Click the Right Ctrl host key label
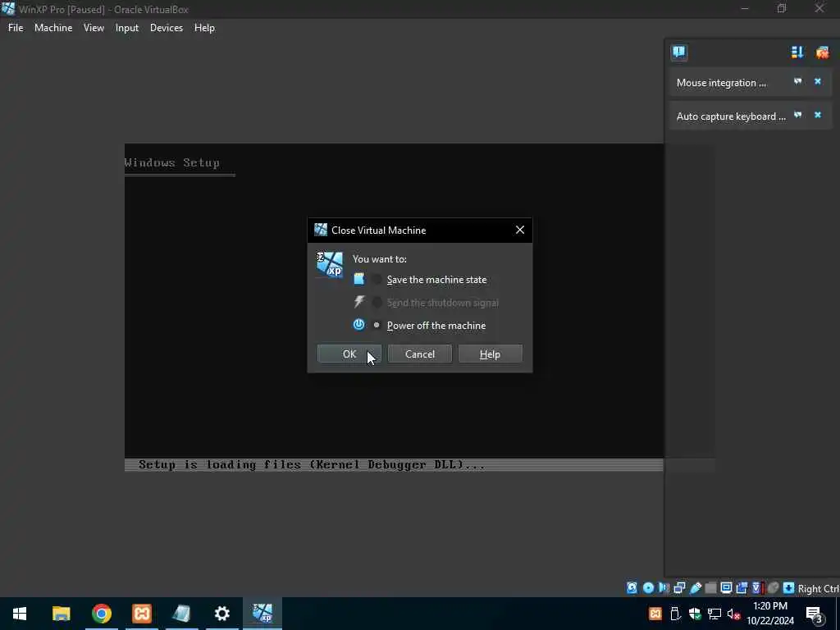The width and height of the screenshot is (840, 630). click(819, 589)
